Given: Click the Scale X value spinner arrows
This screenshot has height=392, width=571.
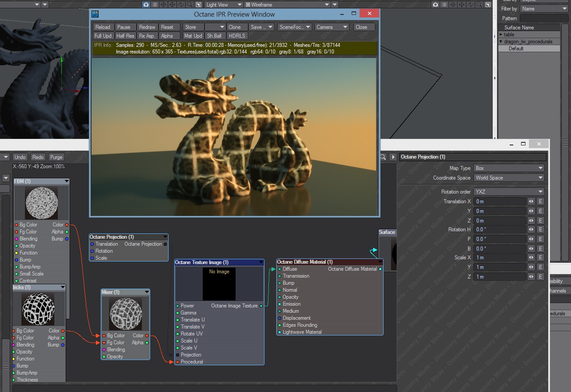Looking at the screenshot, I should coord(531,258).
